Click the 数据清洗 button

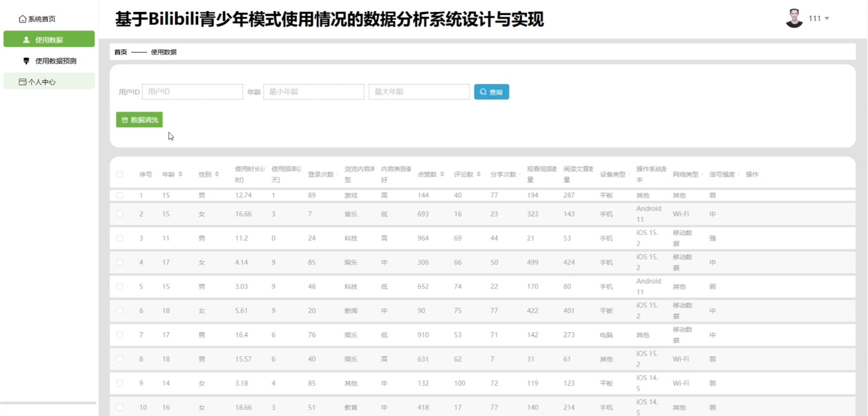click(139, 120)
